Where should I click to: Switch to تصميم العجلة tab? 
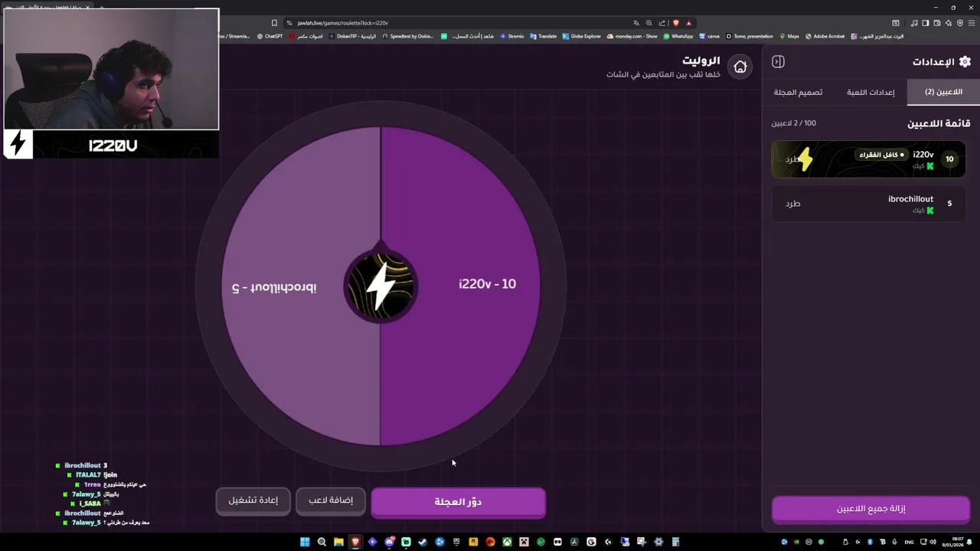pyautogui.click(x=798, y=92)
